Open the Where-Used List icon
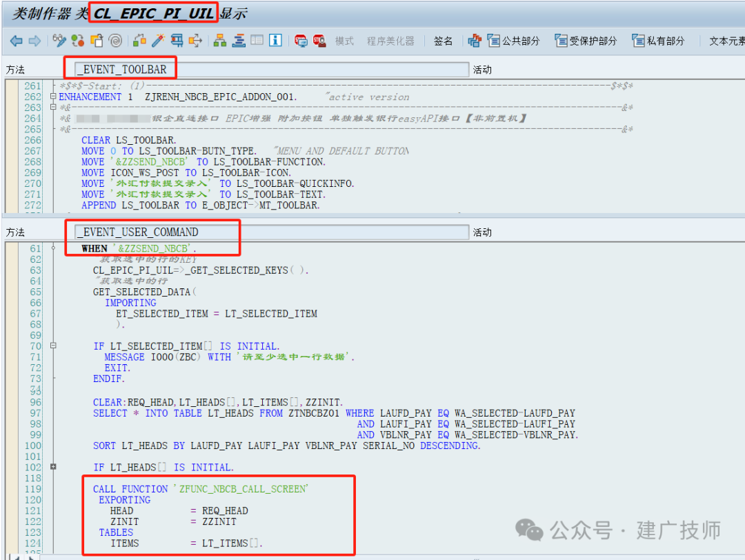745x560 pixels. pos(195,41)
